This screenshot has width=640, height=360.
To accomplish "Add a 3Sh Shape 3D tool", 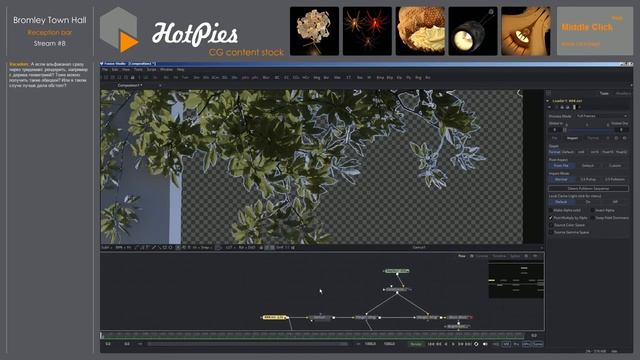I will tap(206, 78).
